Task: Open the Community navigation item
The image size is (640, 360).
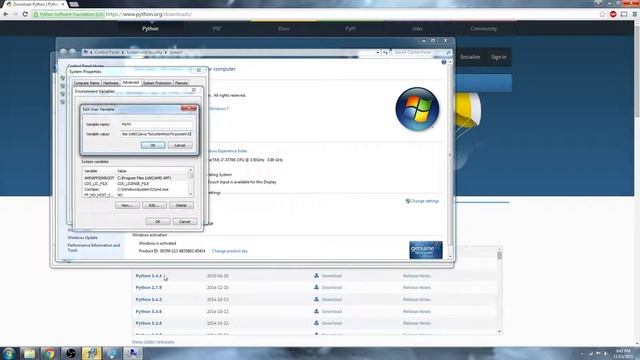Action: pyautogui.click(x=484, y=29)
